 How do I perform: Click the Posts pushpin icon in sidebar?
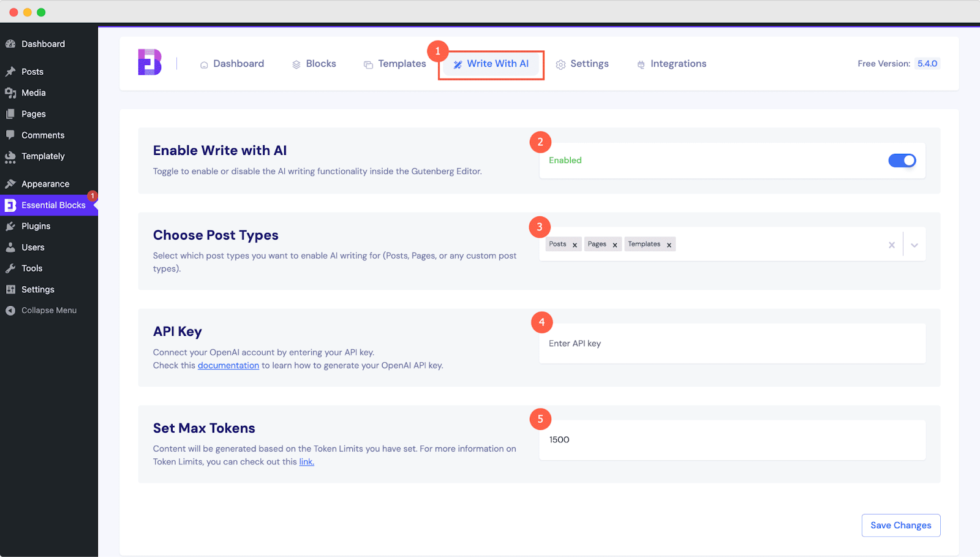tap(10, 72)
